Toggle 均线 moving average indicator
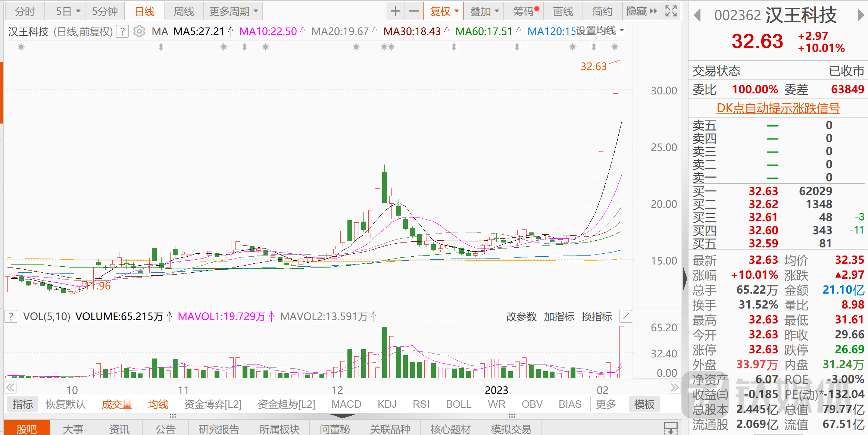The height and width of the screenshot is (435, 868). pyautogui.click(x=158, y=404)
